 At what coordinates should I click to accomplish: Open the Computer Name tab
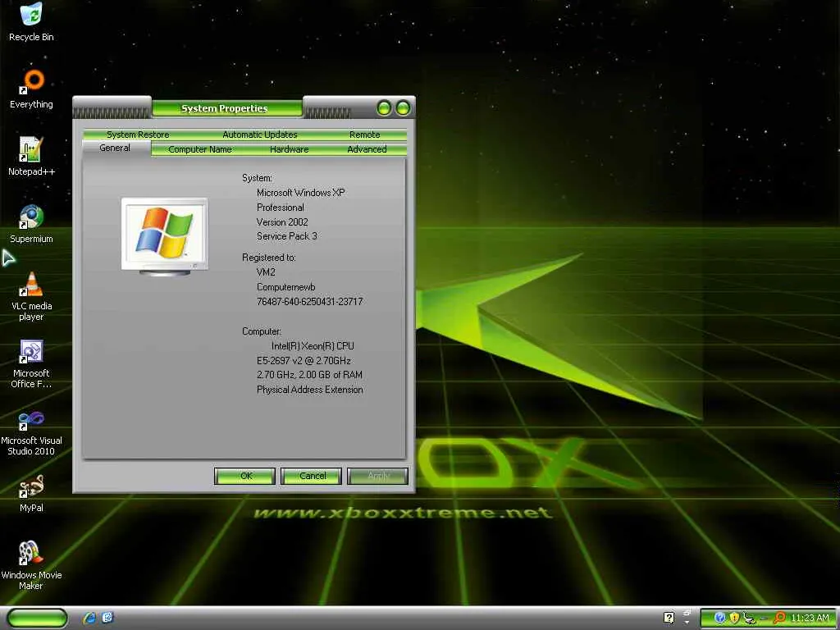(x=200, y=149)
